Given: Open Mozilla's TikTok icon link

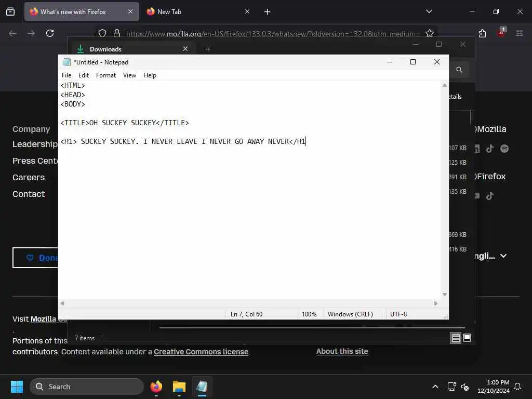Looking at the screenshot, I should click(x=490, y=149).
